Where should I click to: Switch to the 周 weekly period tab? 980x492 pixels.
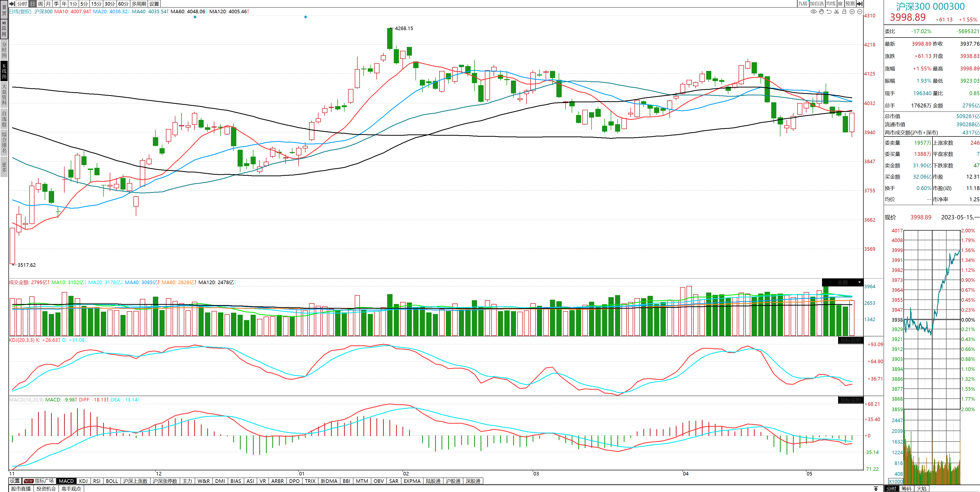coord(40,4)
